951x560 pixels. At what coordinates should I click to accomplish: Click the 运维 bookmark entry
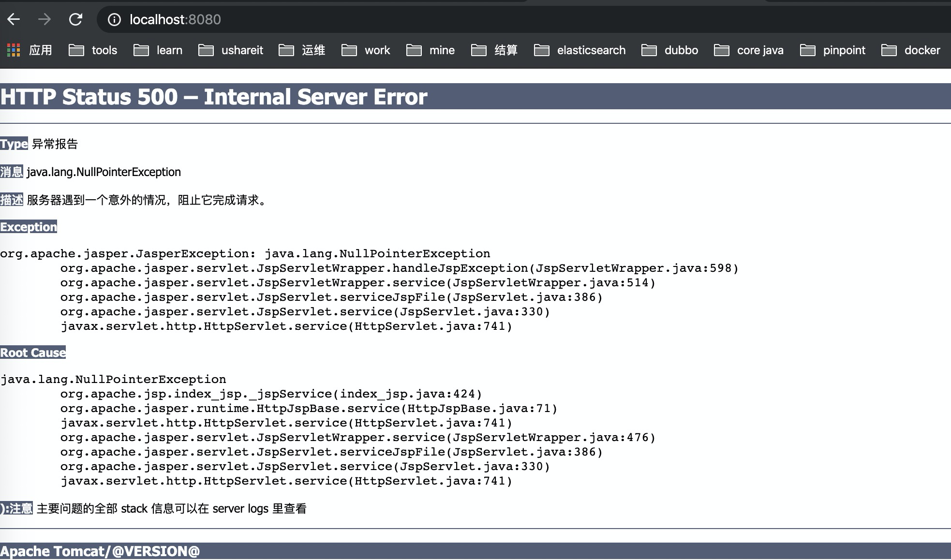click(312, 50)
